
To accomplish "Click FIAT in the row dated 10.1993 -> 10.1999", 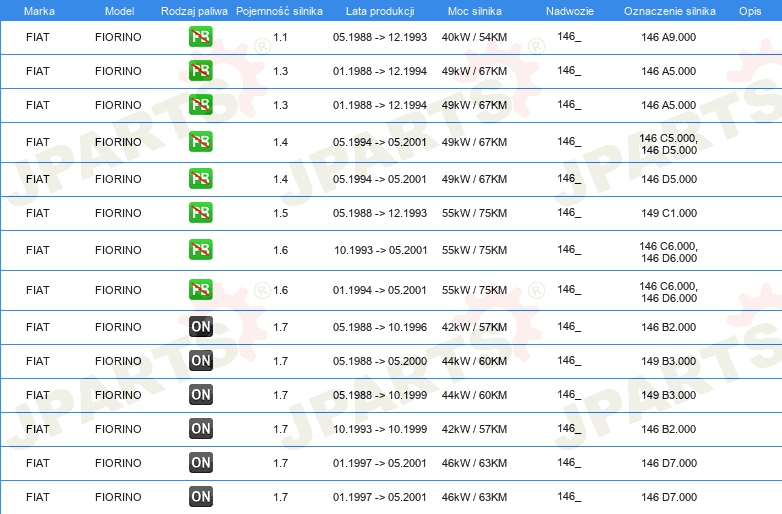I will tap(38, 429).
